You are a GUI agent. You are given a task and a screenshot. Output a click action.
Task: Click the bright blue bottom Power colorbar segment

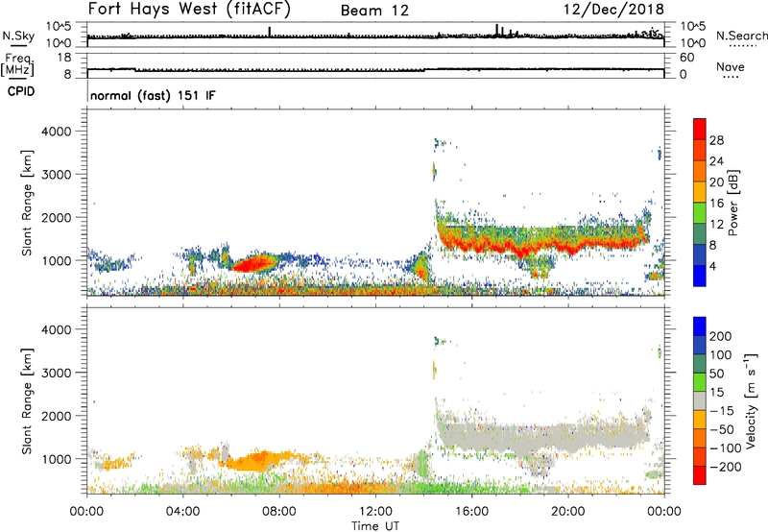(700, 276)
